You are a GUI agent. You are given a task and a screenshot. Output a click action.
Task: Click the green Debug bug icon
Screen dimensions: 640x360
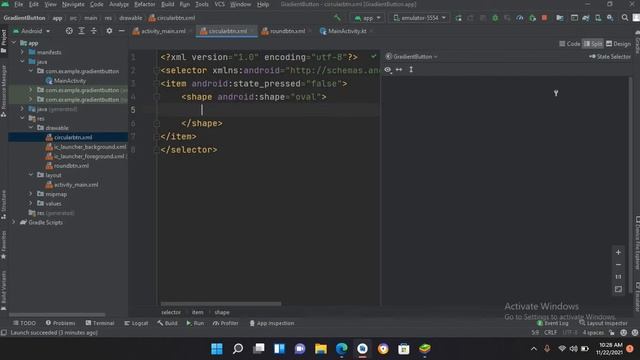pos(495,18)
